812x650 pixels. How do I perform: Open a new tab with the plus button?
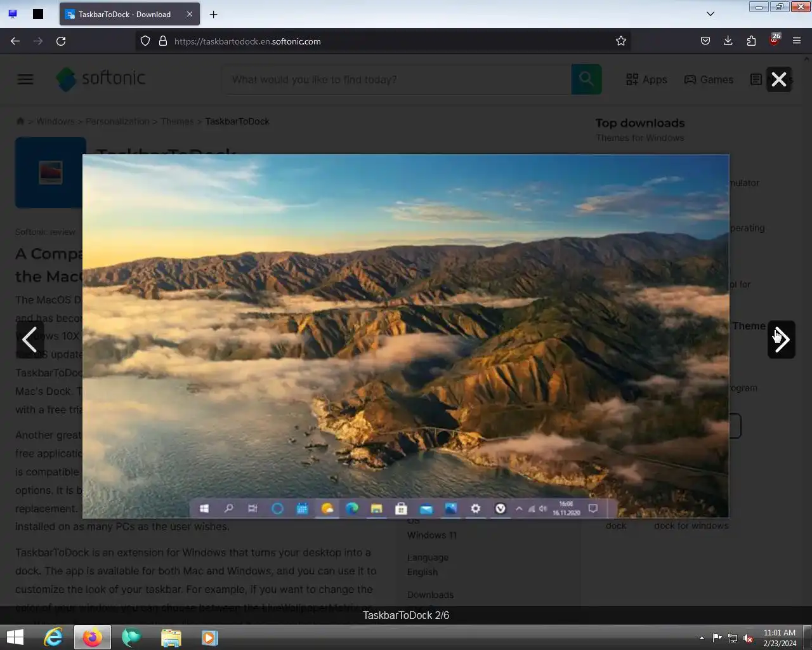[x=214, y=14]
